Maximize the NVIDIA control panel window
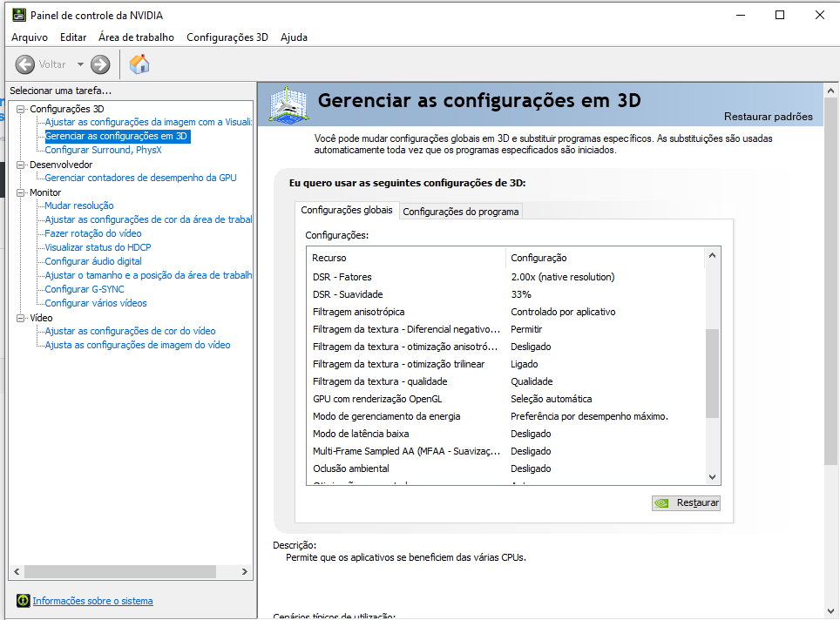Image resolution: width=840 pixels, height=620 pixels. [x=780, y=15]
